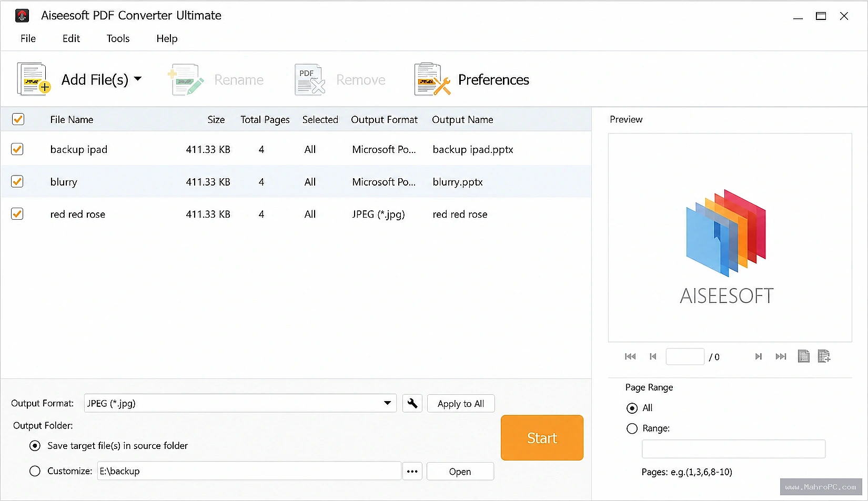Click Microsoft Po... format in blurry row
This screenshot has width=868, height=501.
[x=384, y=182]
